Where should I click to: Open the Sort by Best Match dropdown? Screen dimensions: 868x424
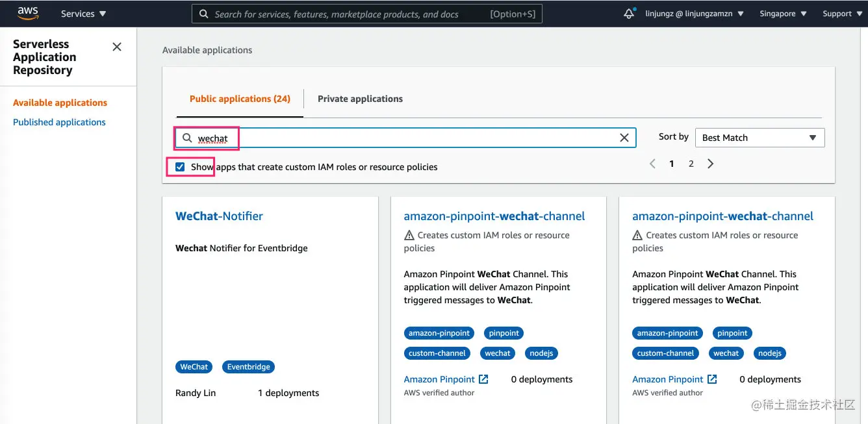pos(759,138)
